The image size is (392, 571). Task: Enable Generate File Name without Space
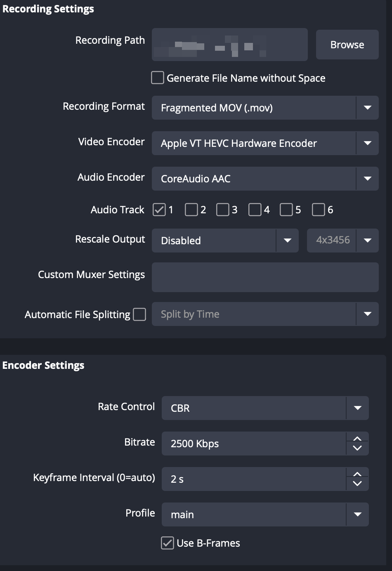pyautogui.click(x=158, y=78)
